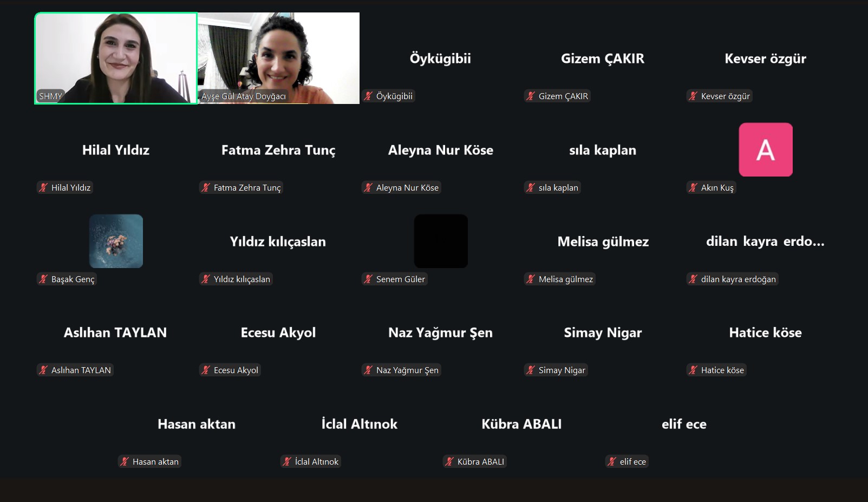
Task: Click muted mic icon next to Akın Kuş
Action: [693, 188]
